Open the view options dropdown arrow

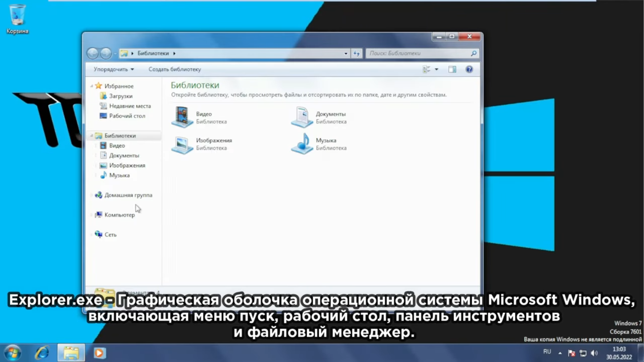point(436,69)
